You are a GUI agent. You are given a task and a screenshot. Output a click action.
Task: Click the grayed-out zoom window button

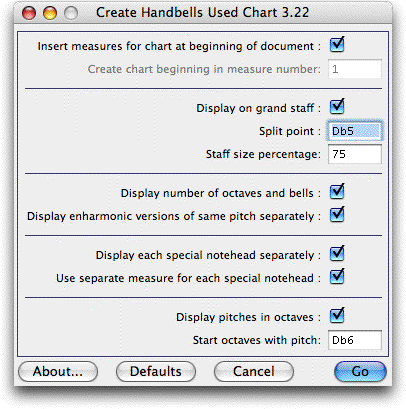click(71, 13)
